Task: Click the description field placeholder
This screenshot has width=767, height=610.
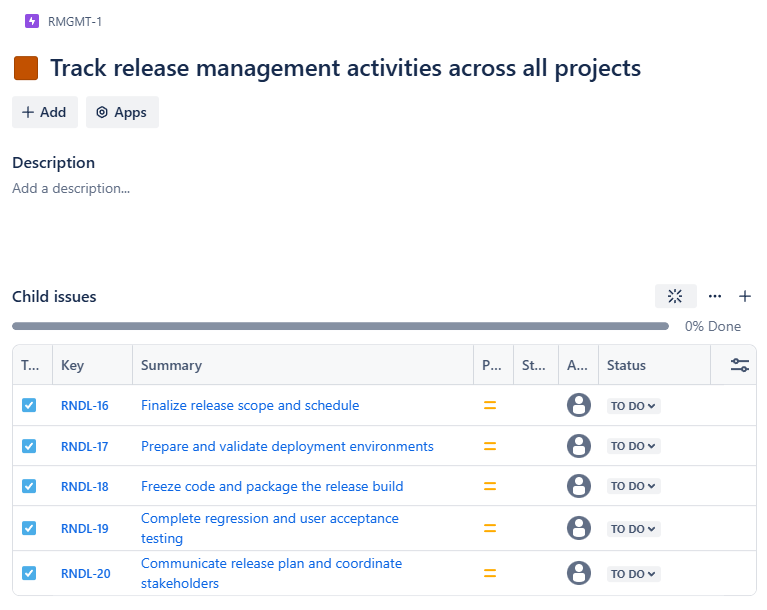Action: click(x=71, y=188)
